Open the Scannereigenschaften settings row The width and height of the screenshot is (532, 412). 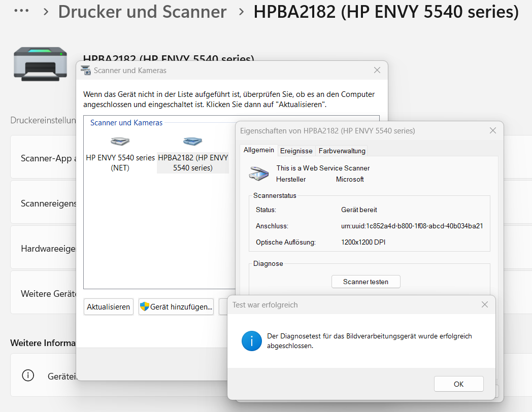point(43,202)
